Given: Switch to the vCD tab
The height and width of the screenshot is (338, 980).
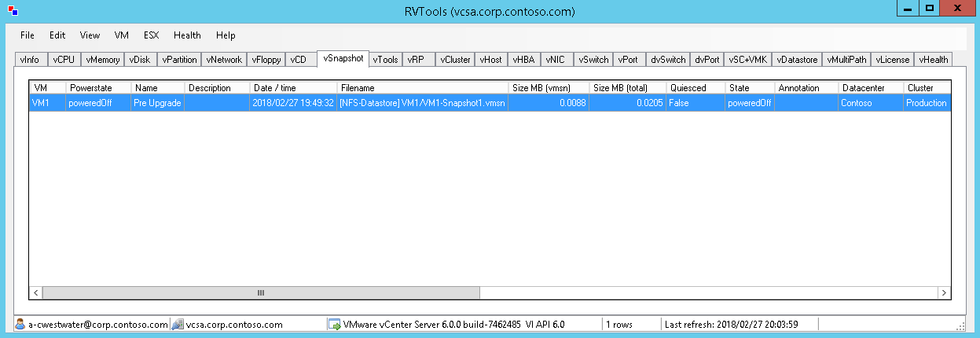Looking at the screenshot, I should [x=301, y=60].
